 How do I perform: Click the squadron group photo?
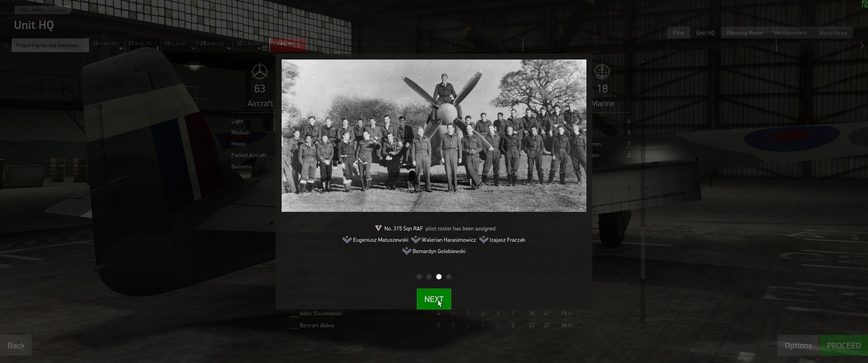tap(434, 136)
